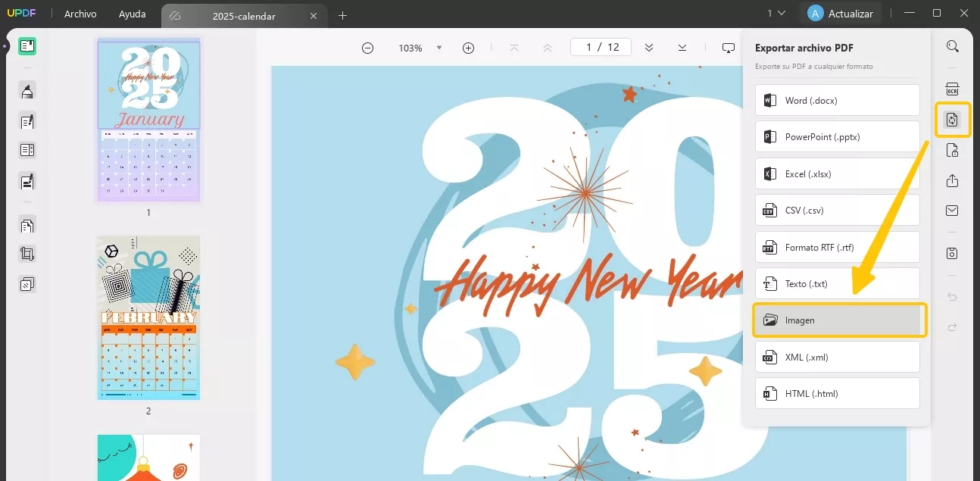Add a new tab with plus button
This screenshot has width=980, height=481.
pyautogui.click(x=342, y=15)
